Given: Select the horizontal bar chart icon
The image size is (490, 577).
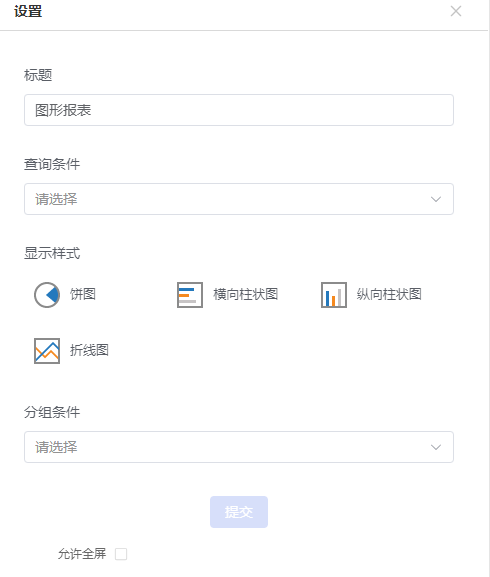Looking at the screenshot, I should [x=190, y=295].
